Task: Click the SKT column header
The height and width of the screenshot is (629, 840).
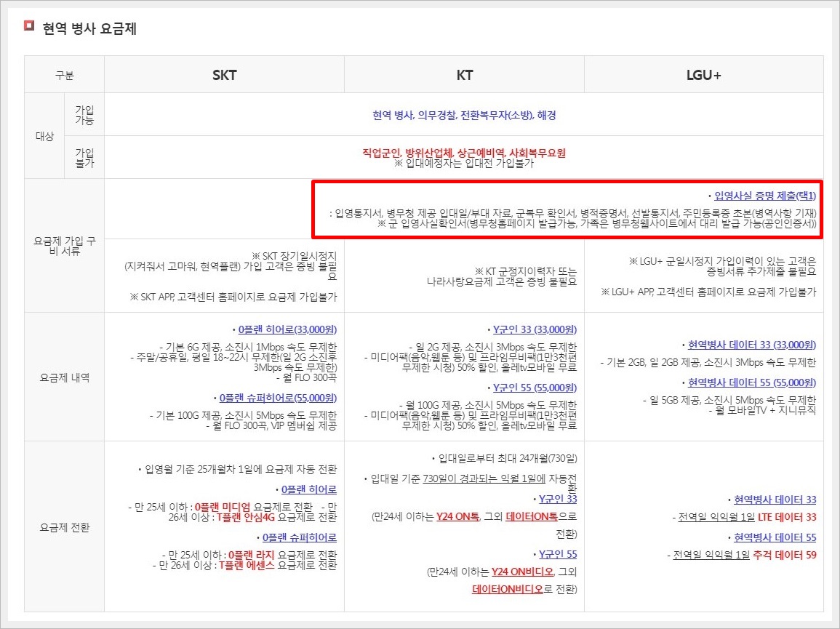Action: click(224, 75)
